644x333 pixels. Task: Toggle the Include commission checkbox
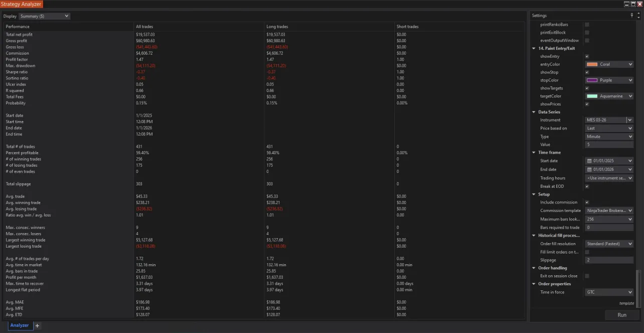(x=587, y=202)
